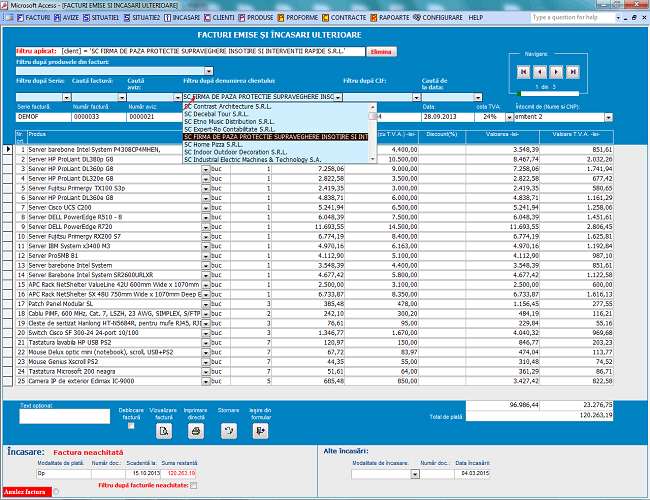Expand the Cauta aviz dropdown

177,97
